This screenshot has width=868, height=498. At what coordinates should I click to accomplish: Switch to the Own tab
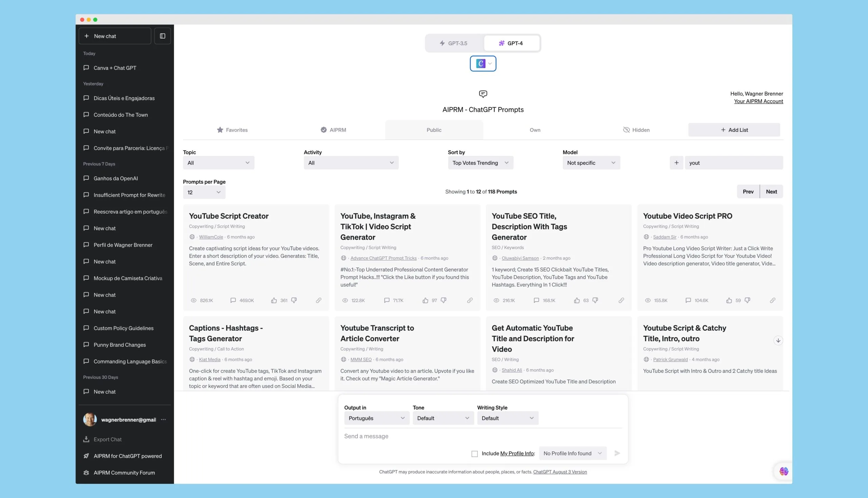[x=535, y=130]
